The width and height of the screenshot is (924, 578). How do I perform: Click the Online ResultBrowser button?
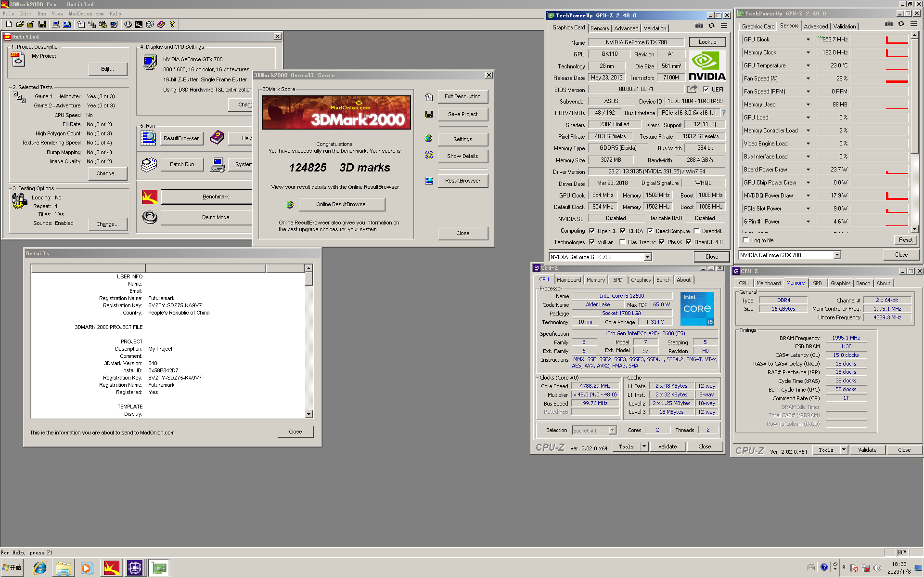pos(342,205)
